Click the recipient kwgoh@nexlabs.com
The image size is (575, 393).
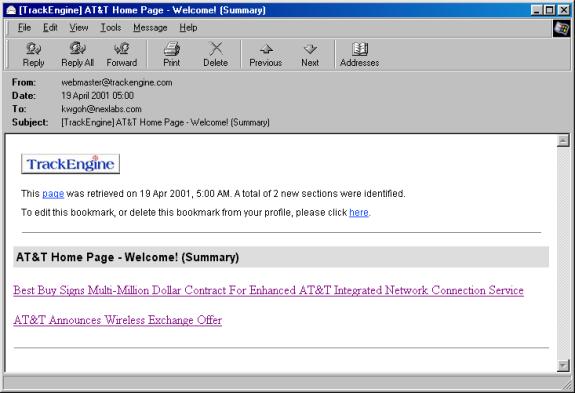pos(101,109)
